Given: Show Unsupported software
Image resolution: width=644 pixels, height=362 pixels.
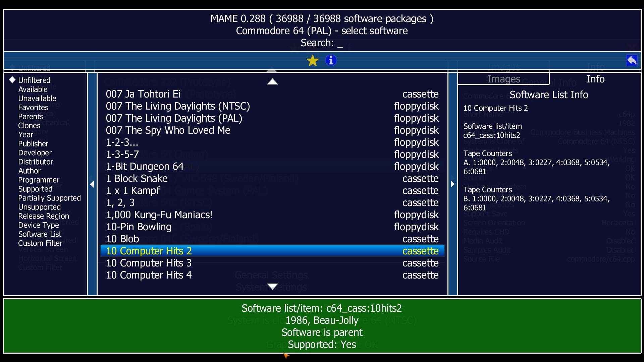Looking at the screenshot, I should tap(40, 207).
